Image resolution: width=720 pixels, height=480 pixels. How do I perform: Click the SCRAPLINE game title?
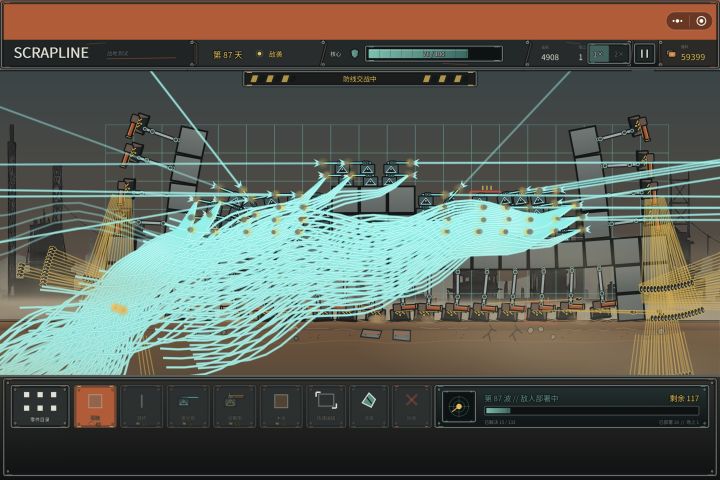[x=51, y=53]
